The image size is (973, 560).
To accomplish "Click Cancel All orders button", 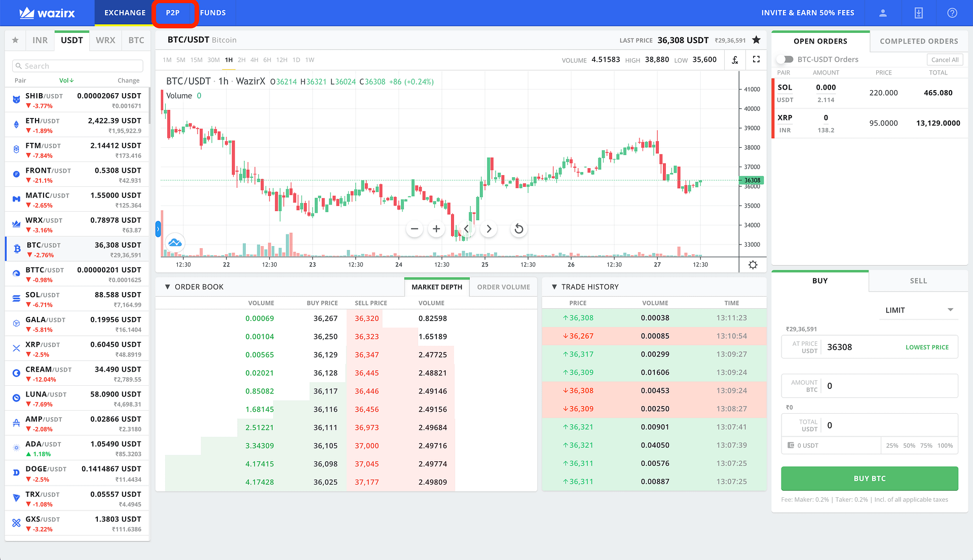I will pyautogui.click(x=945, y=59).
